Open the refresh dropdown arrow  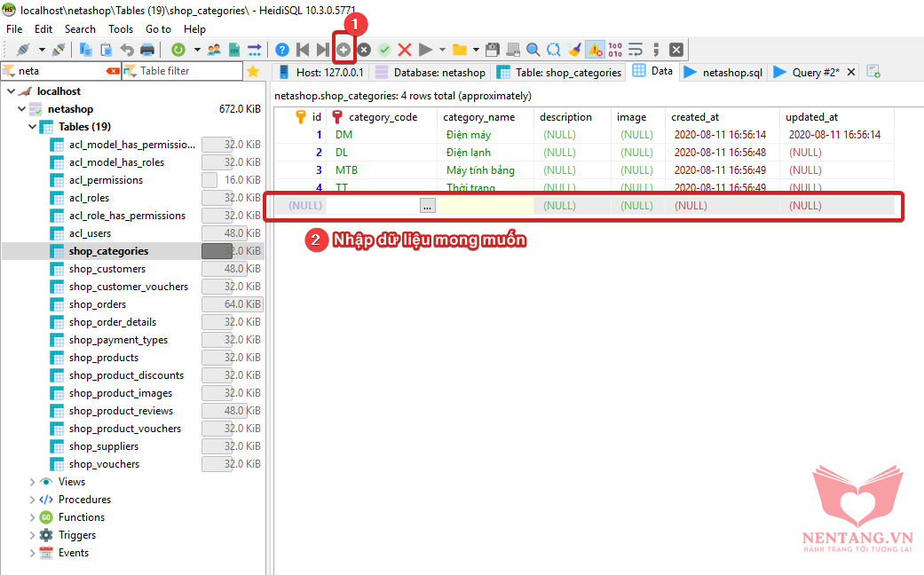(x=197, y=50)
